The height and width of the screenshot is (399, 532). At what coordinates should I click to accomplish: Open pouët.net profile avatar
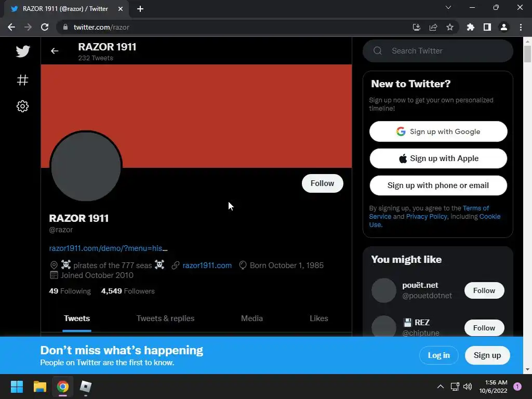coord(384,290)
